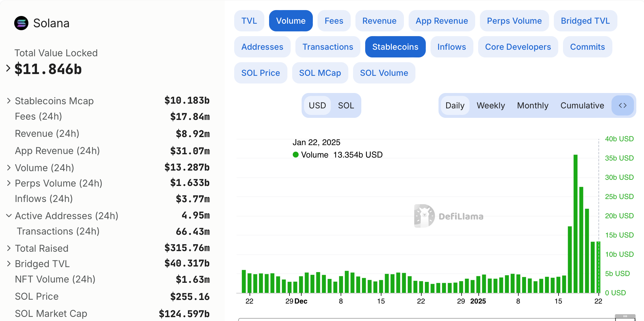Viewport: 644px width, 321px height.
Task: Click the $315.76m total raised value
Action: 187,248
